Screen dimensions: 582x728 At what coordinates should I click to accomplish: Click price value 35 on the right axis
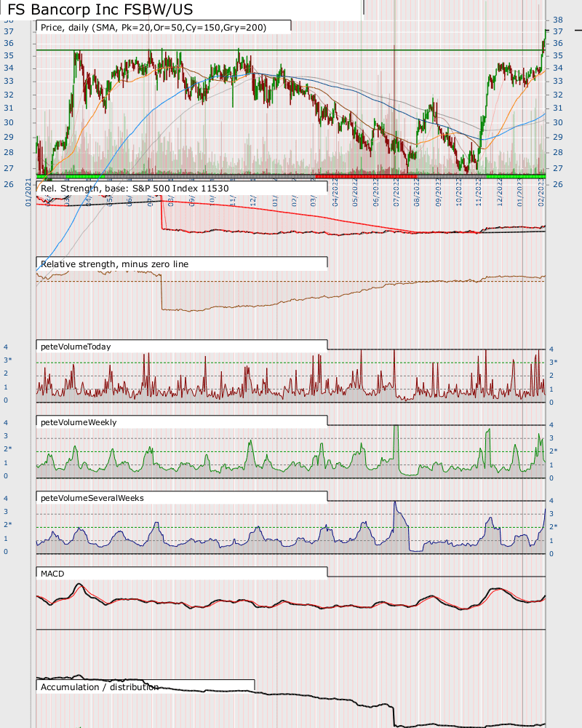[557, 56]
